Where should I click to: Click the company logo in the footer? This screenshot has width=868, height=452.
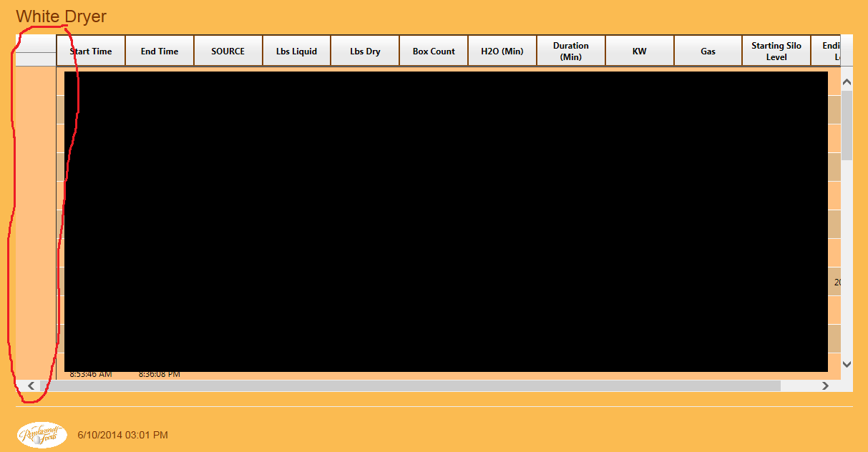[42, 435]
